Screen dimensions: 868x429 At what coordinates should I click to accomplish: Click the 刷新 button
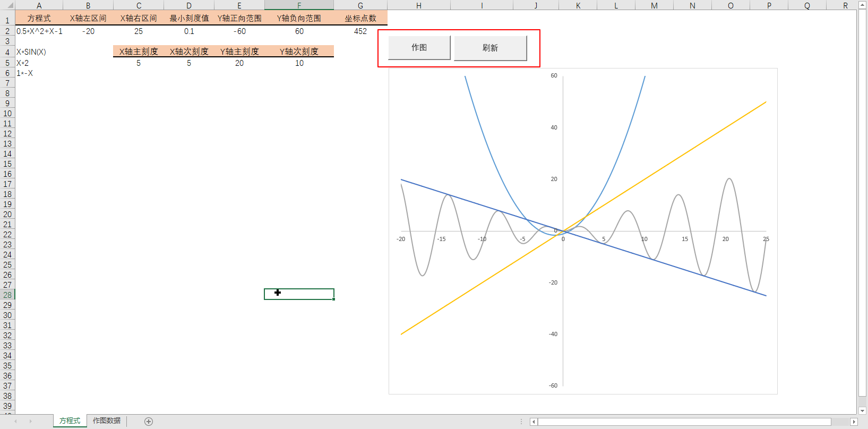(x=491, y=48)
